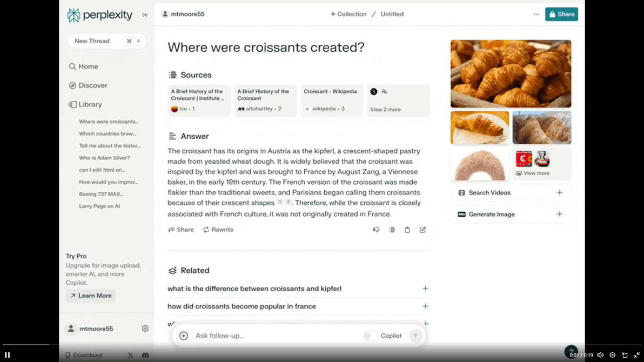Open the Library section
This screenshot has height=362, width=644.
point(85,104)
